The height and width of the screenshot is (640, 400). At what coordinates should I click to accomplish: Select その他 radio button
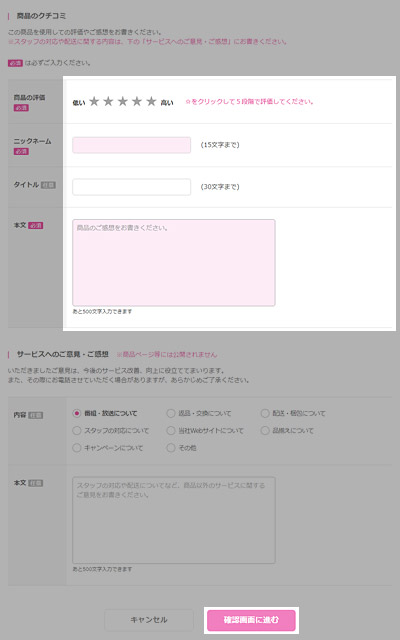171,448
